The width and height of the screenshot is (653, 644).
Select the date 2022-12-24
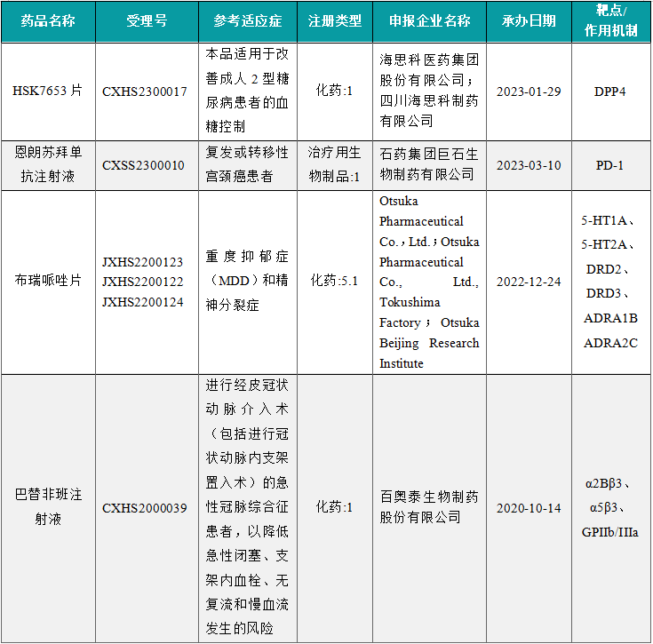[529, 282]
